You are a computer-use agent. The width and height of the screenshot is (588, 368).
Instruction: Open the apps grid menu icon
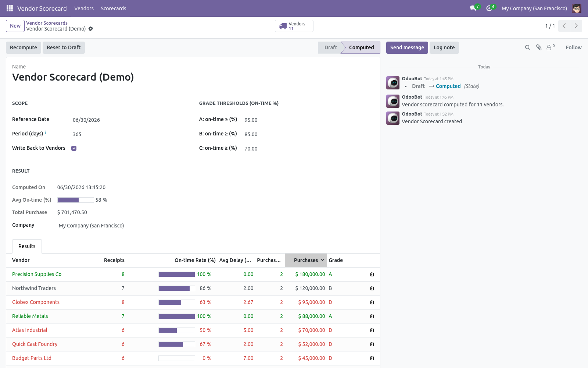10,8
